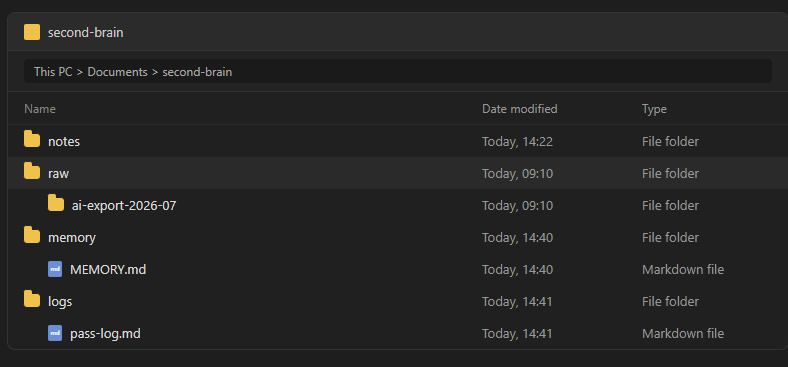This screenshot has width=788, height=367.
Task: Go to Documents in breadcrumb path
Action: coord(118,72)
